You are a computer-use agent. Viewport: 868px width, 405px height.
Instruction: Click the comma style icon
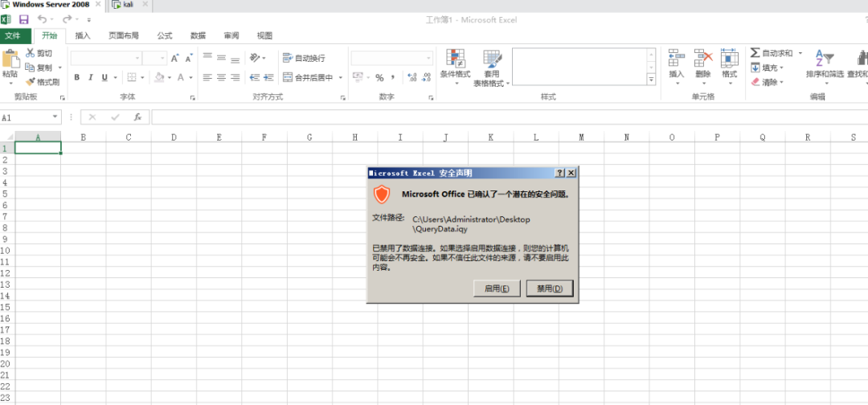[392, 77]
